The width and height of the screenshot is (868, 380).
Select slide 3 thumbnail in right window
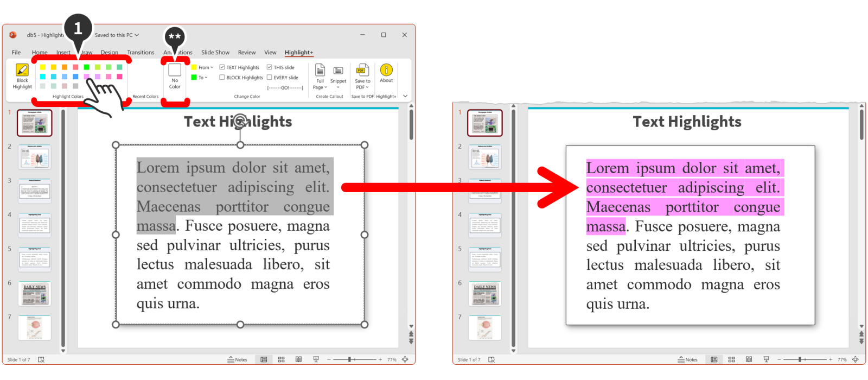(x=485, y=191)
